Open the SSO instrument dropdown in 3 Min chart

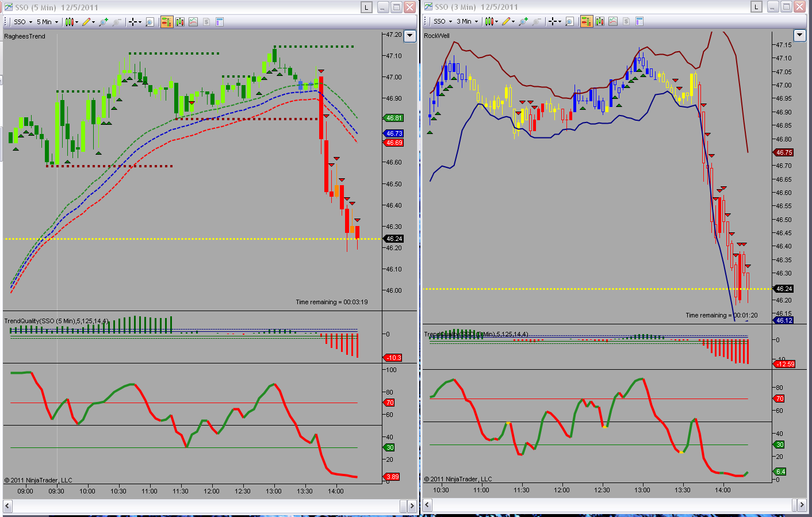443,21
